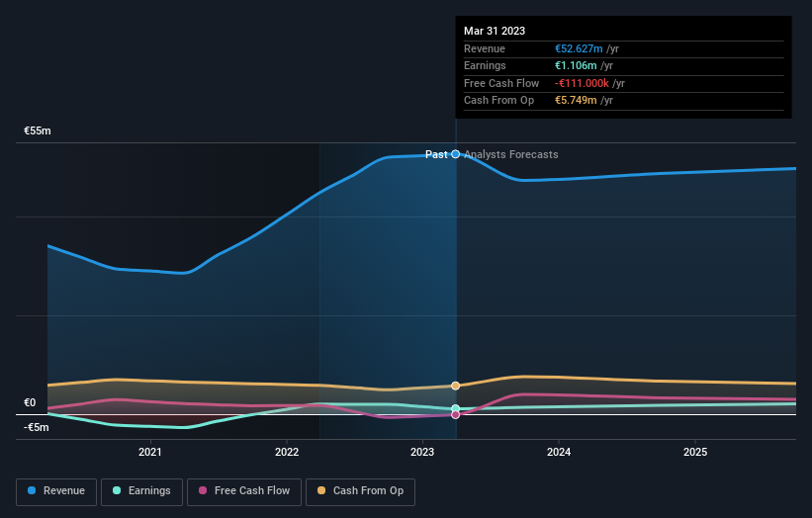Select the Cash From Op data point marker
The width and height of the screenshot is (812, 518).
[456, 386]
